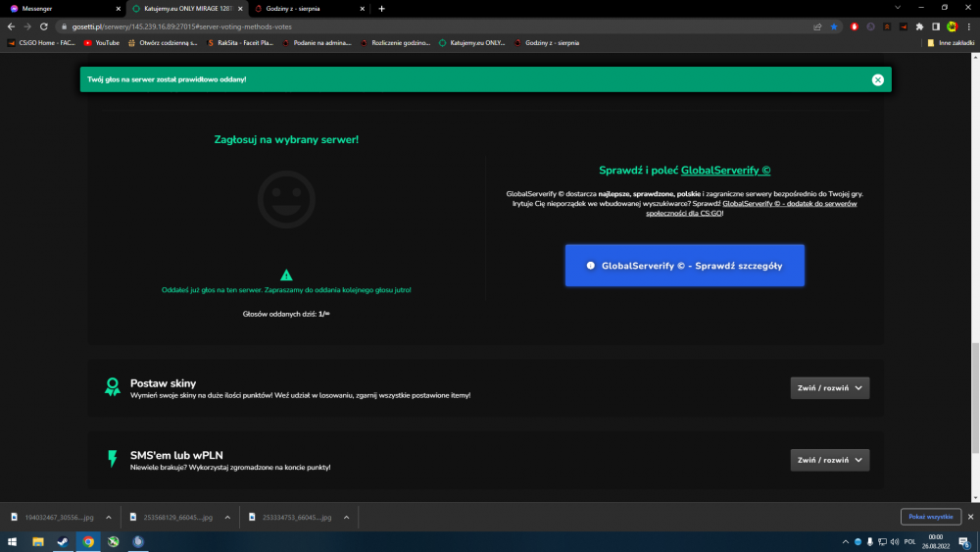This screenshot has width=980, height=552.
Task: Collapse or expand the SMS'em lub wPLN section
Action: (x=829, y=460)
